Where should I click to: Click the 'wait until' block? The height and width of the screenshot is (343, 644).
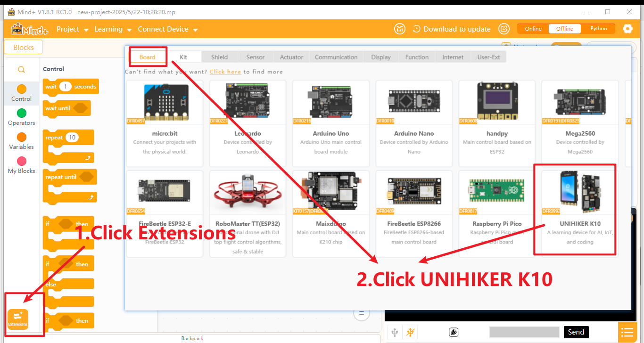click(x=66, y=108)
